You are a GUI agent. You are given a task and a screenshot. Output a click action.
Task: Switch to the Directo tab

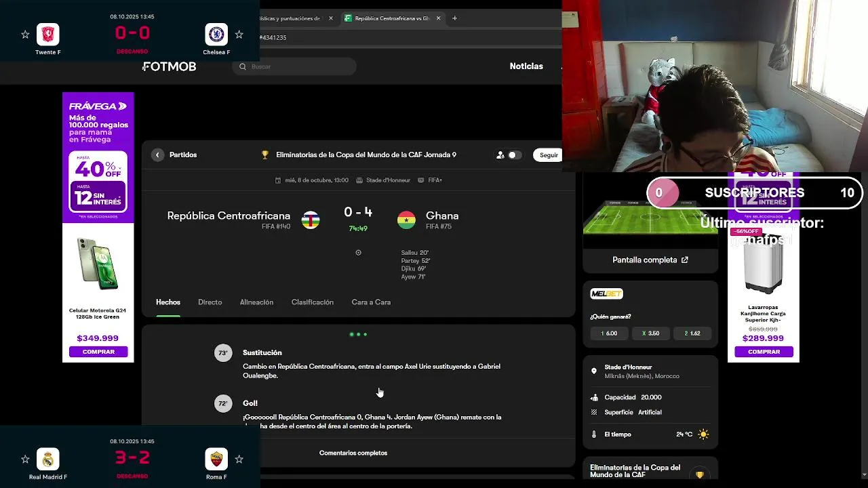[x=210, y=302]
